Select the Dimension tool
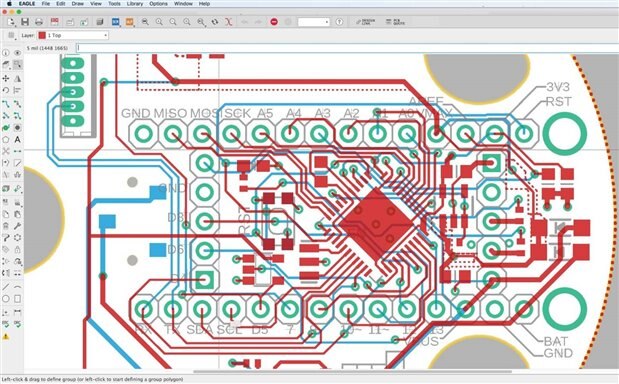Image resolution: width=619 pixels, height=384 pixels. click(17, 312)
